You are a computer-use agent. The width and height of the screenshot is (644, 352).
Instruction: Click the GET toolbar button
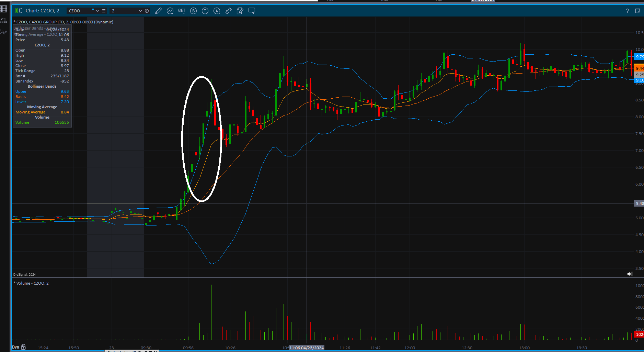pyautogui.click(x=182, y=11)
